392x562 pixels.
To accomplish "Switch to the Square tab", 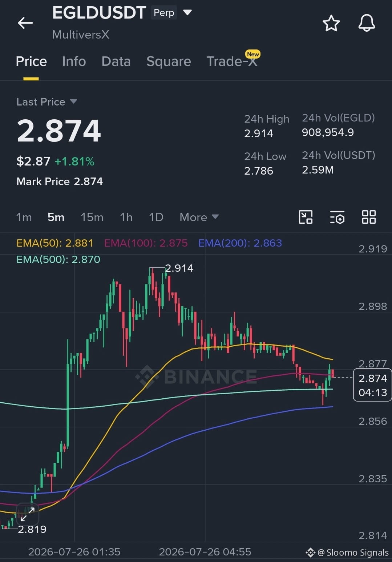I will tap(169, 61).
